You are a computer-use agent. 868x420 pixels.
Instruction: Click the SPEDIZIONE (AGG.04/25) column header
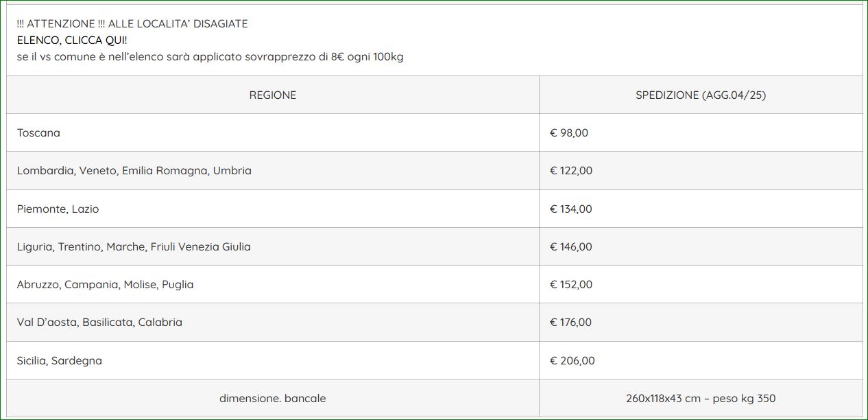[701, 95]
